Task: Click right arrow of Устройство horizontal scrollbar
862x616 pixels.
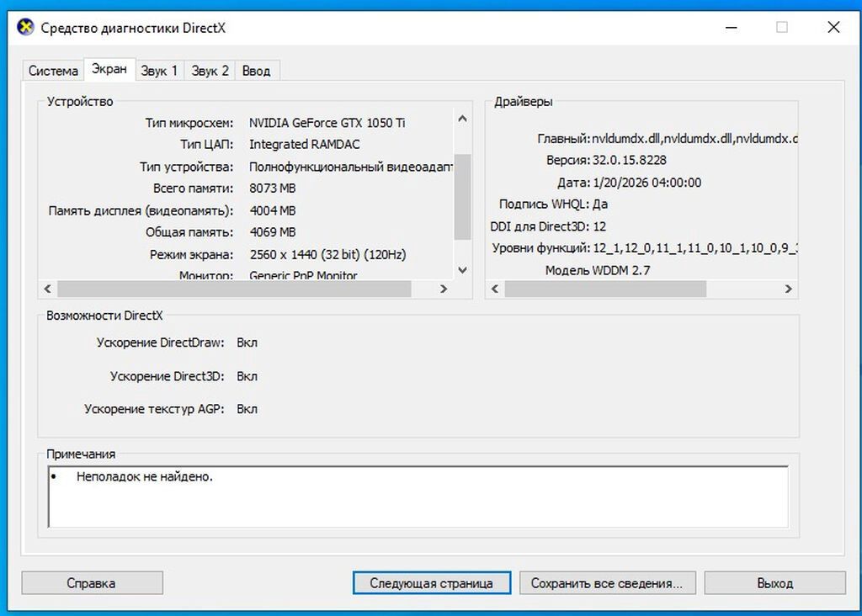Action: (x=444, y=289)
